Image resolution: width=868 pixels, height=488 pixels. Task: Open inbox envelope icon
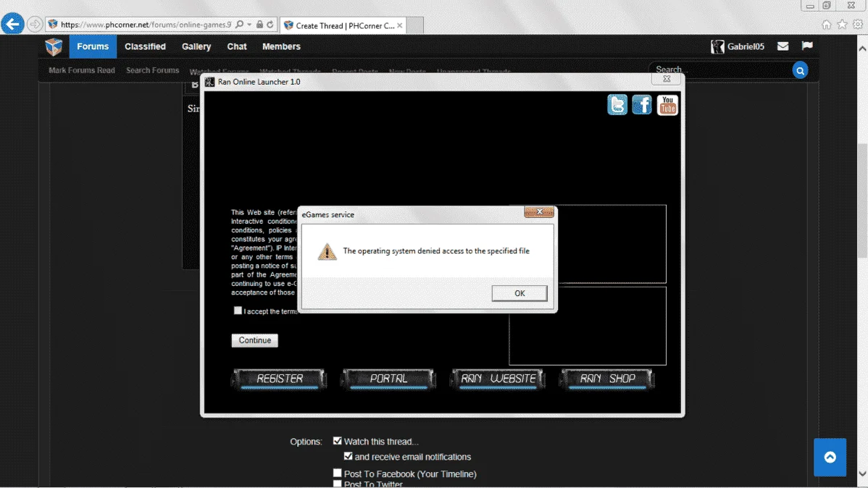(783, 46)
